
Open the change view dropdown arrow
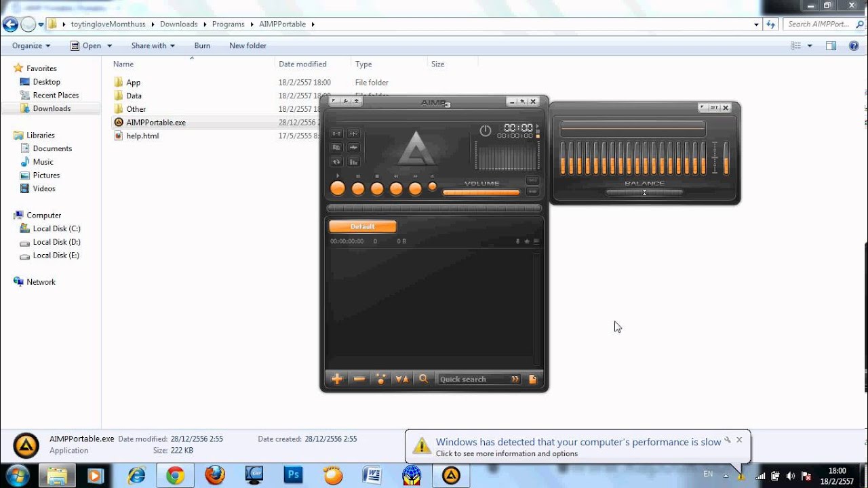click(x=809, y=45)
